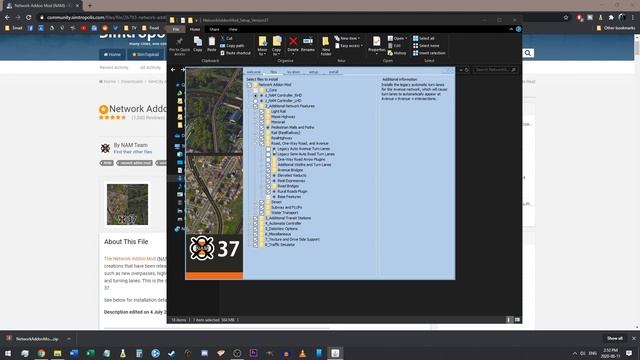The width and height of the screenshot is (640, 360).
Task: Click Copy path in Clipboard group
Action: (x=232, y=46)
